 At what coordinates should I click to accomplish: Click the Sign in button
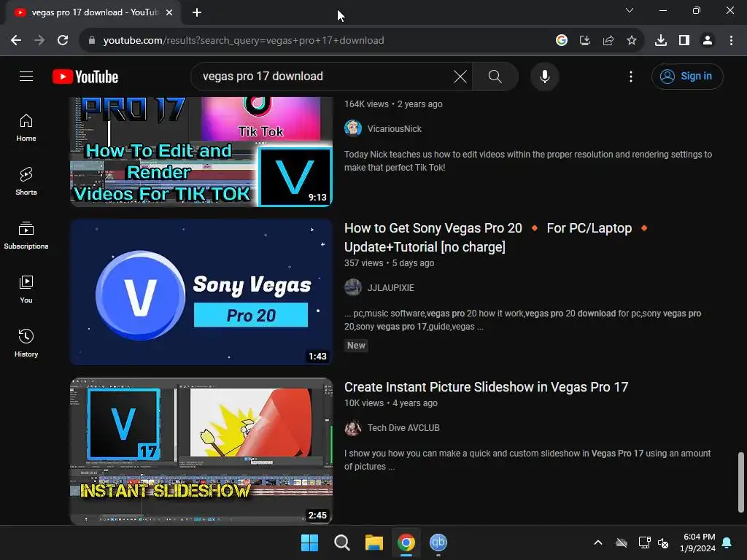(x=687, y=76)
